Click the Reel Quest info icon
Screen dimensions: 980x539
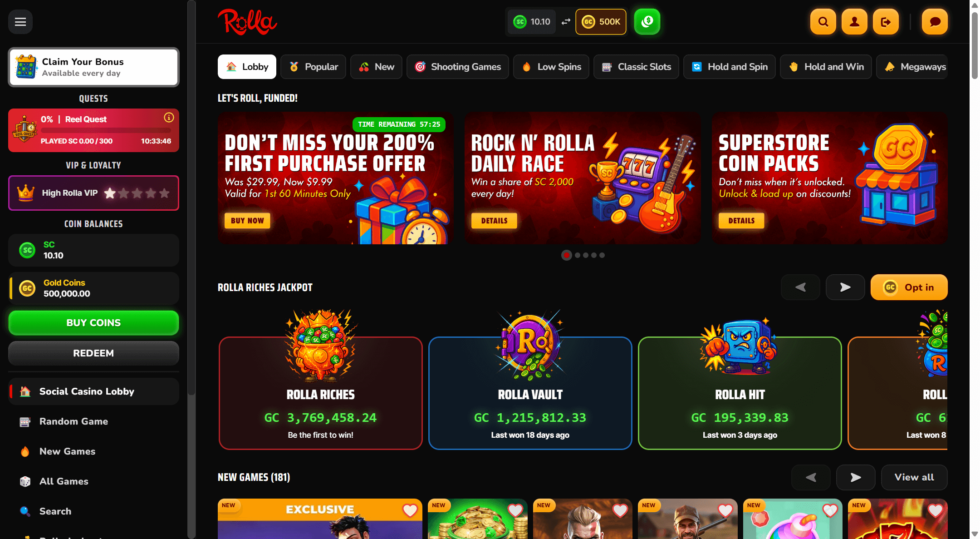(169, 118)
